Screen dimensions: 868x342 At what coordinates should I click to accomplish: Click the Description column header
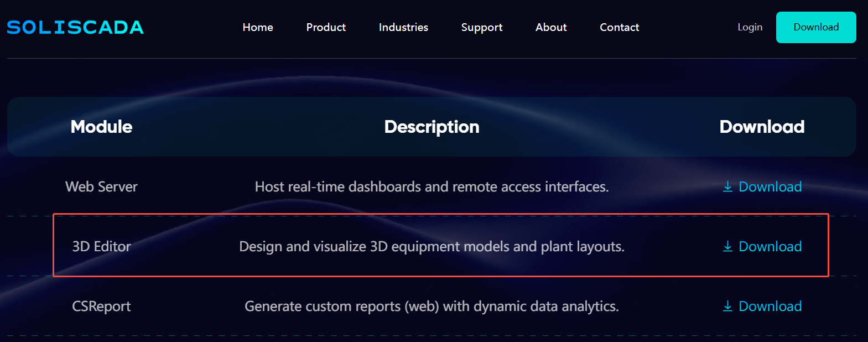(432, 127)
